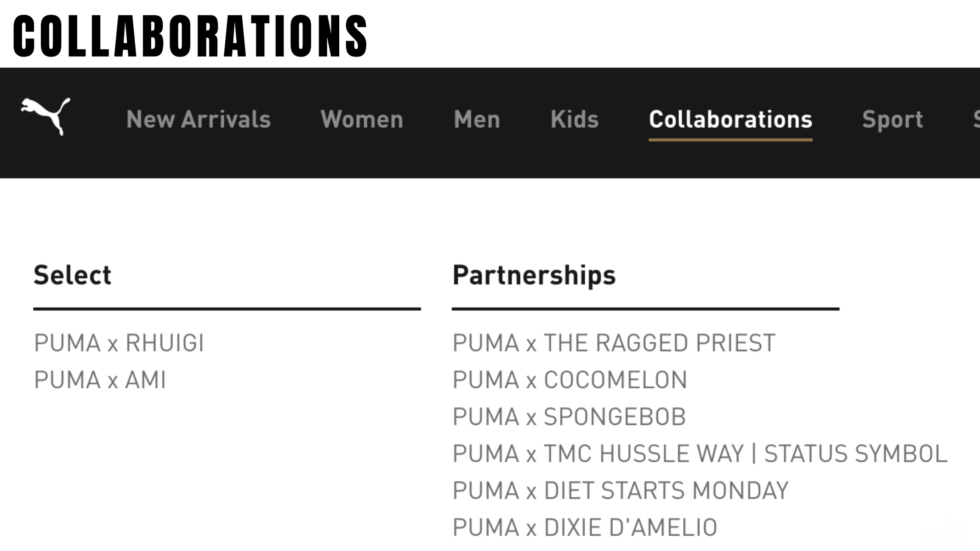The image size is (980, 551).
Task: Click the PUMA cat logo
Action: click(46, 116)
